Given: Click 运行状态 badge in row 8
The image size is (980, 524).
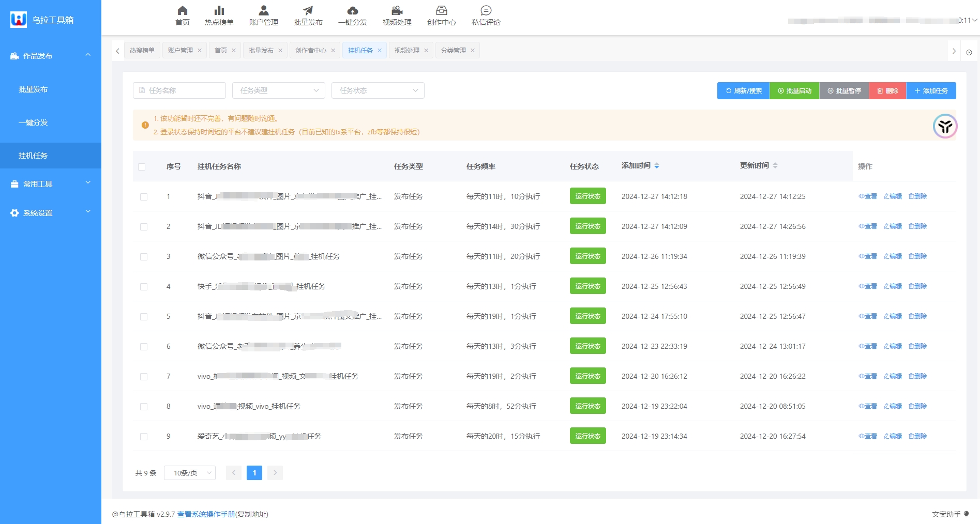Looking at the screenshot, I should point(588,406).
